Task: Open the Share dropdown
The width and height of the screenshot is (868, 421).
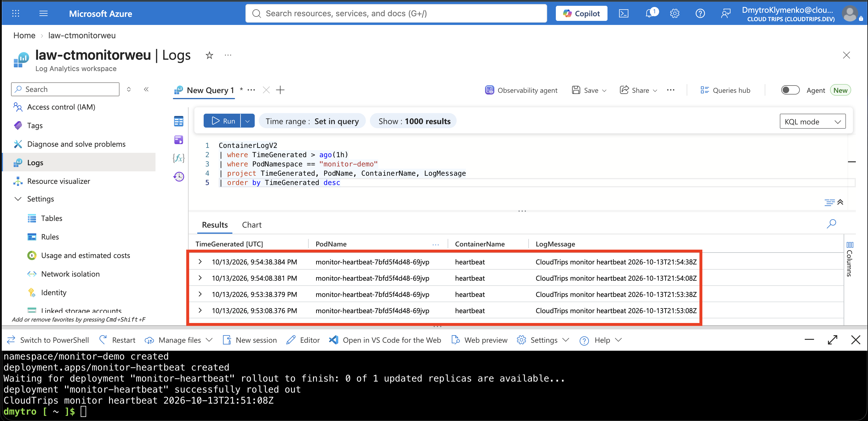Action: click(x=639, y=90)
